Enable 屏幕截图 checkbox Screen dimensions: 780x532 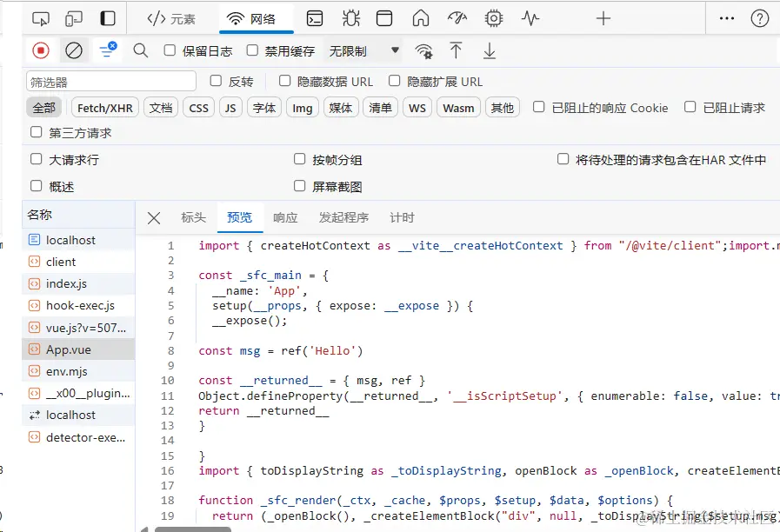click(299, 186)
